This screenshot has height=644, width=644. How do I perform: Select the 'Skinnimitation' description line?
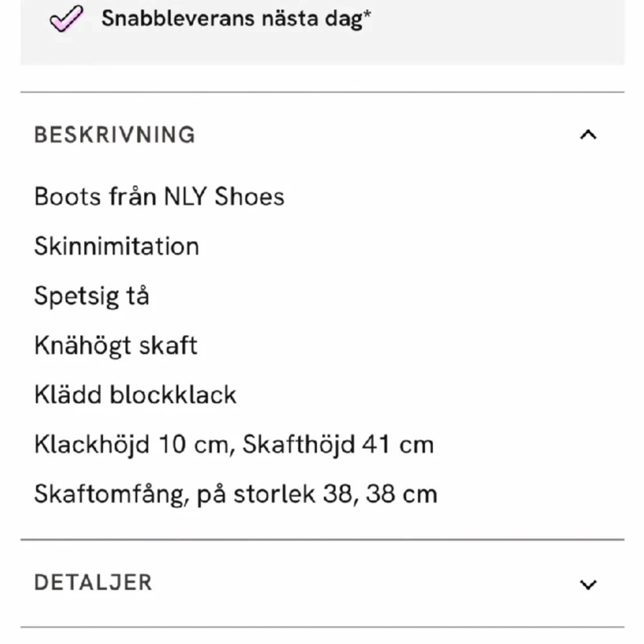[117, 246]
